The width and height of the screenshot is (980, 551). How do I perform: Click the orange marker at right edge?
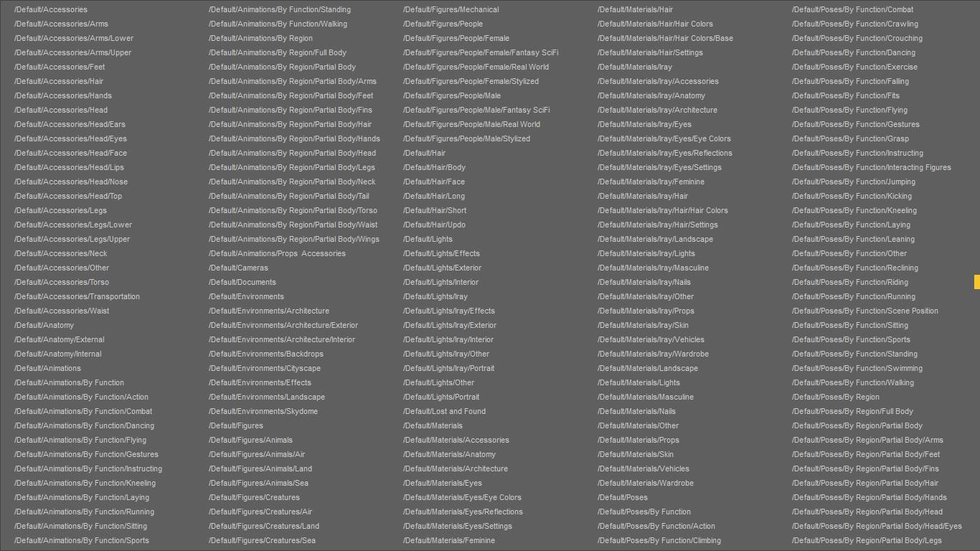pos(976,282)
